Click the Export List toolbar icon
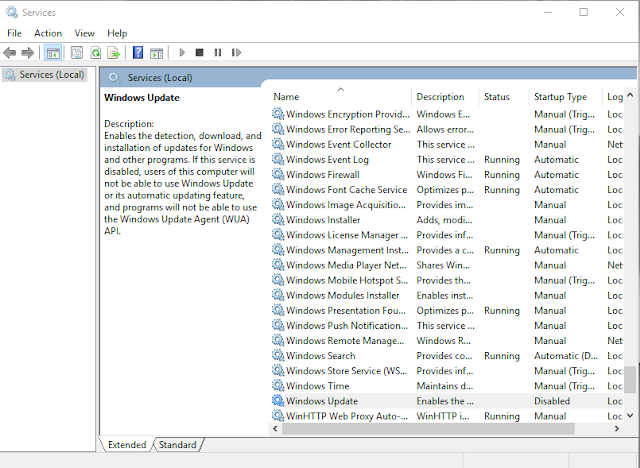 click(x=113, y=53)
